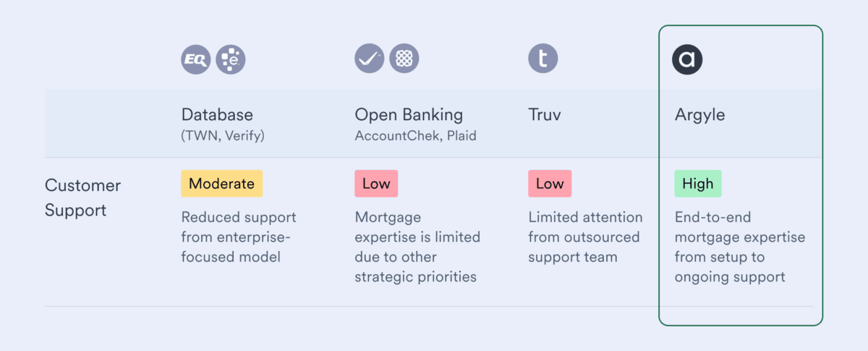Screen dimensions: 868x351
Task: Click 'End-to-end mortgage expertise' description text
Action: coord(740,247)
